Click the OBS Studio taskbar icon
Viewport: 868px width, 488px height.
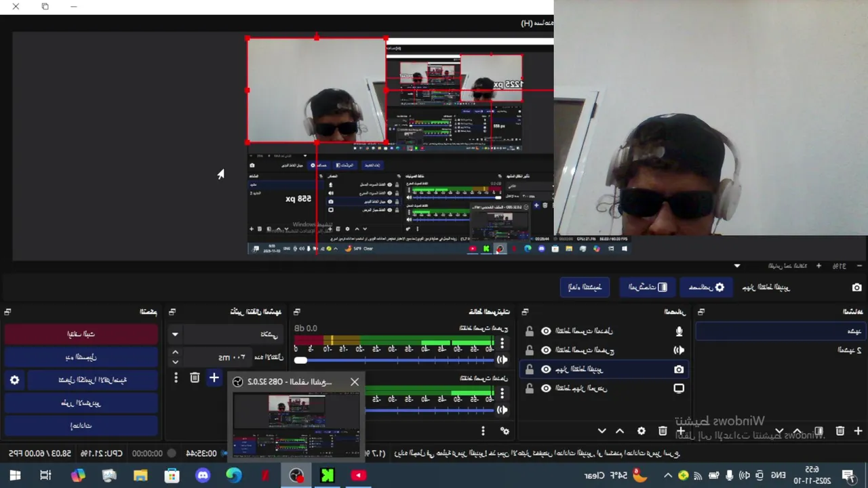pos(296,475)
